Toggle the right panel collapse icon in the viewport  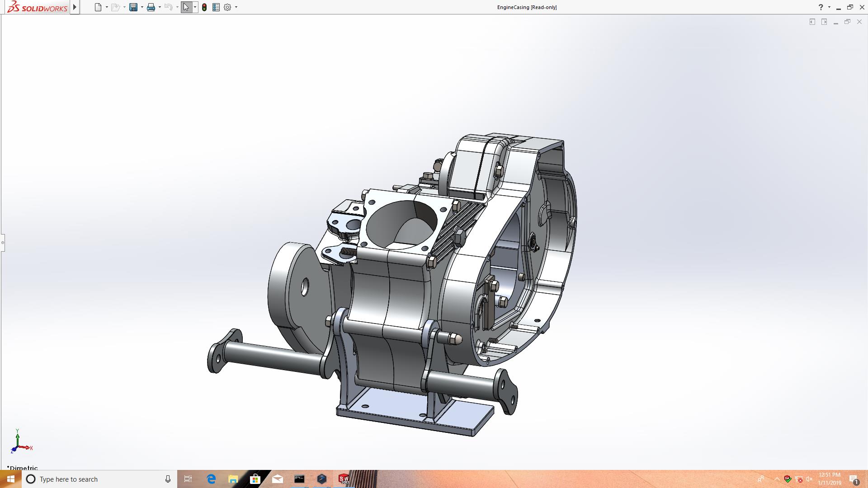pos(824,22)
